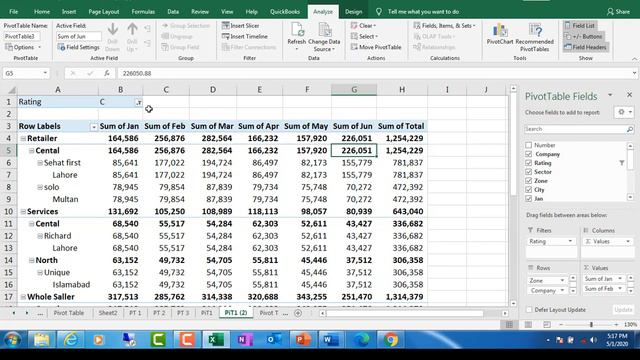Open the Zone dropdown in Rows area
The image size is (640, 360).
[562, 280]
